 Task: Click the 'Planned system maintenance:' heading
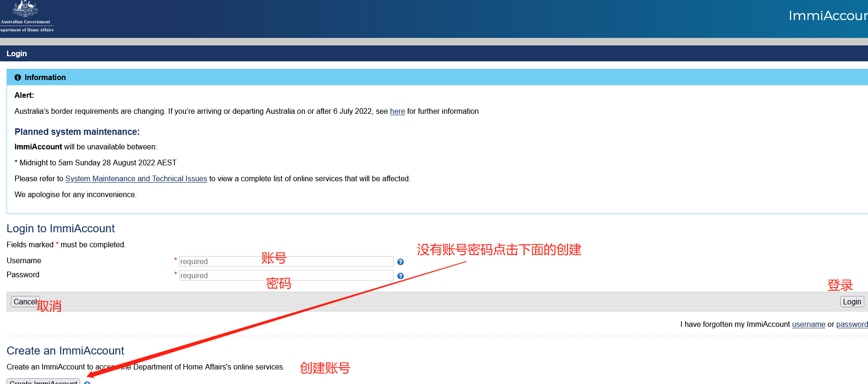tap(77, 132)
